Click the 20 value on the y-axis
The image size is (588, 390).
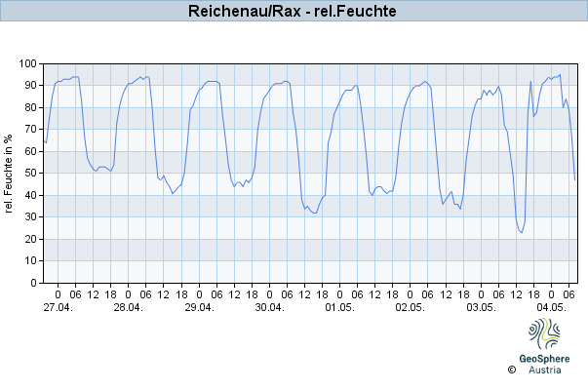31,239
